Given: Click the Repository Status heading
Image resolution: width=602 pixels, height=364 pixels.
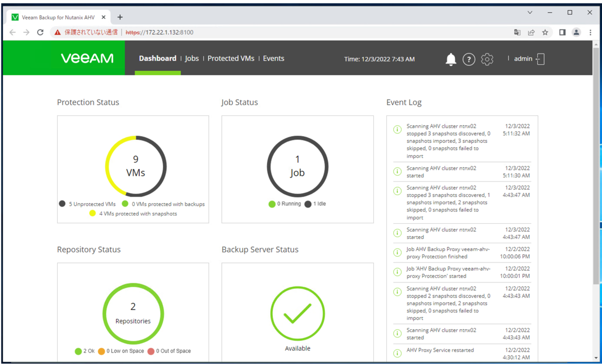Looking at the screenshot, I should coord(89,250).
